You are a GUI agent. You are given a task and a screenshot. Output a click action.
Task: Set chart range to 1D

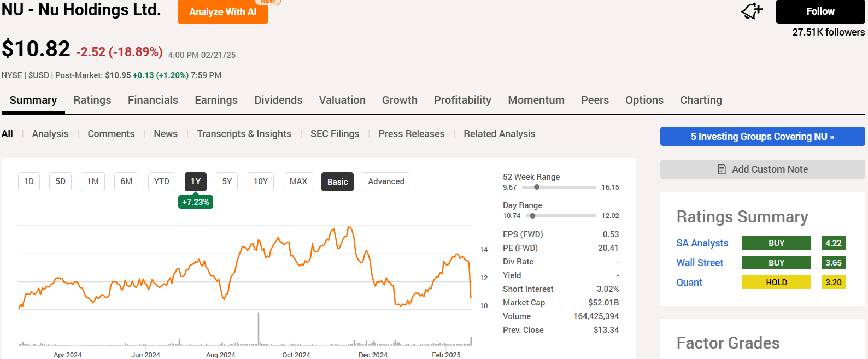pos(29,181)
